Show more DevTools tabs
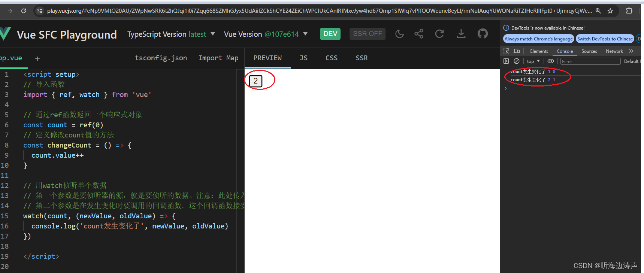Viewport: 644px width, 273px height. pyautogui.click(x=631, y=51)
